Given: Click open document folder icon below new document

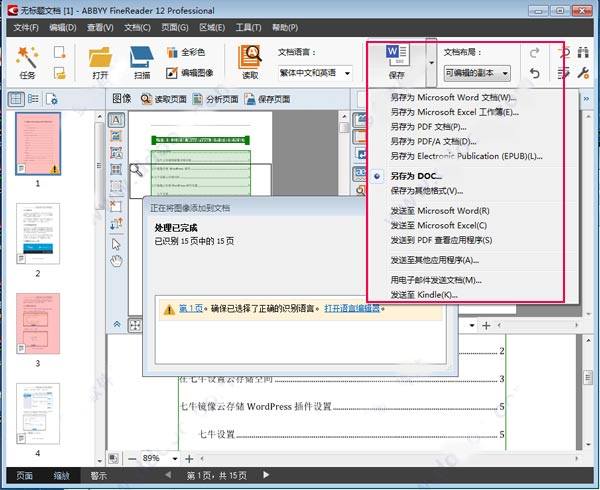Looking at the screenshot, I should (59, 73).
